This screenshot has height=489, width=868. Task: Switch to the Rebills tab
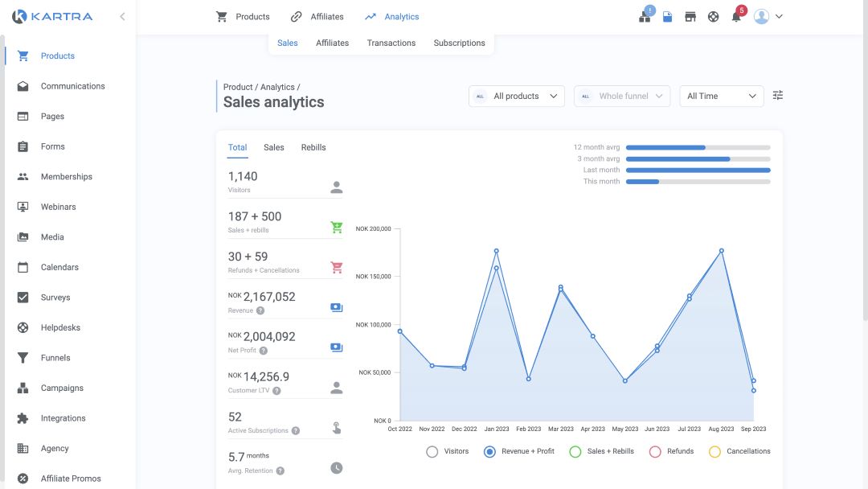click(x=313, y=147)
